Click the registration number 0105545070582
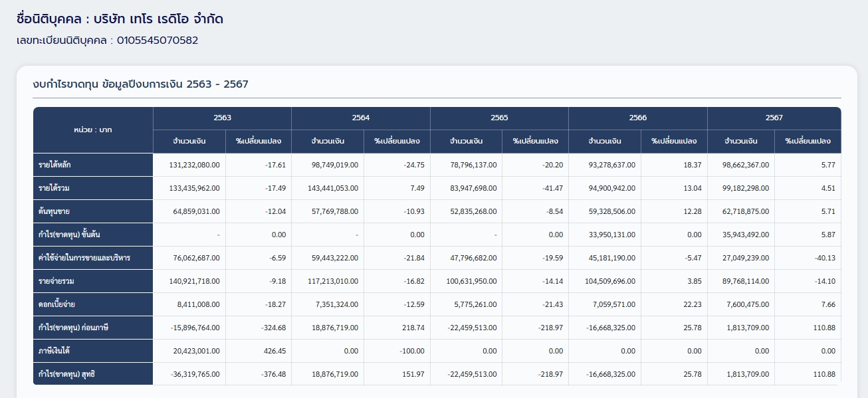The width and height of the screenshot is (868, 398). (x=157, y=41)
